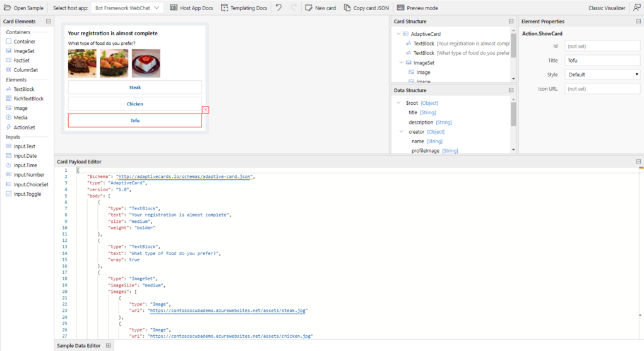Collapse the Data Structure panel
644x351 pixels.
click(511, 90)
